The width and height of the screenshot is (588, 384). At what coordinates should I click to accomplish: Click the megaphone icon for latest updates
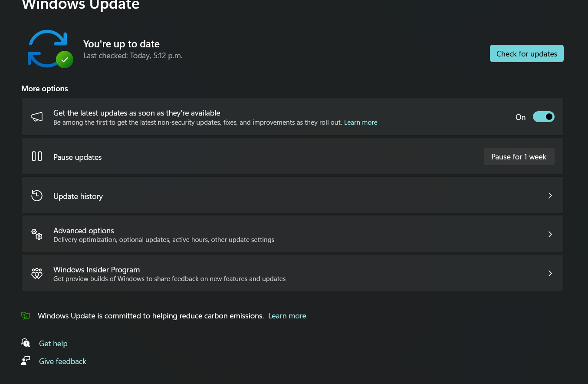click(x=37, y=117)
